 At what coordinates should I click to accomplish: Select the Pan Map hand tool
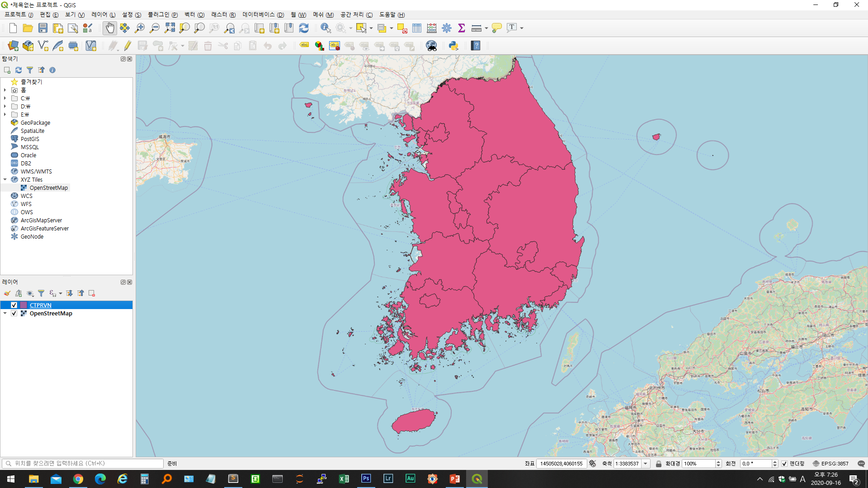(110, 28)
